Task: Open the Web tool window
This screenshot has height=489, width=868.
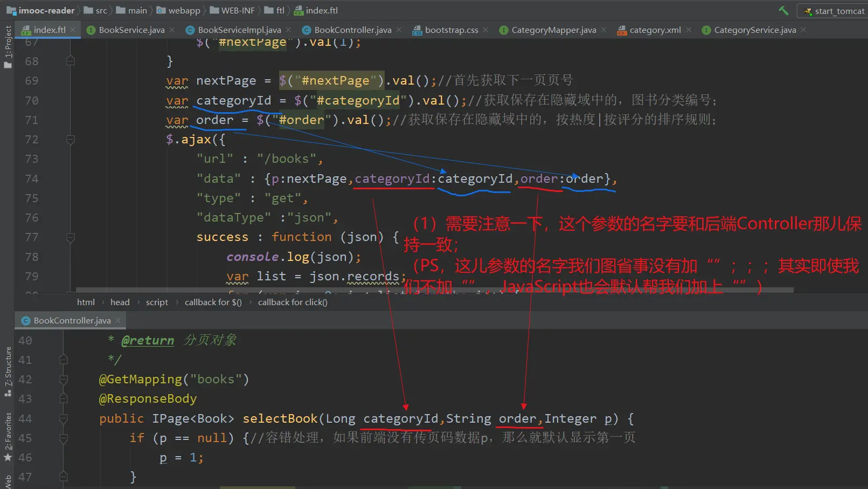Action: (x=8, y=481)
